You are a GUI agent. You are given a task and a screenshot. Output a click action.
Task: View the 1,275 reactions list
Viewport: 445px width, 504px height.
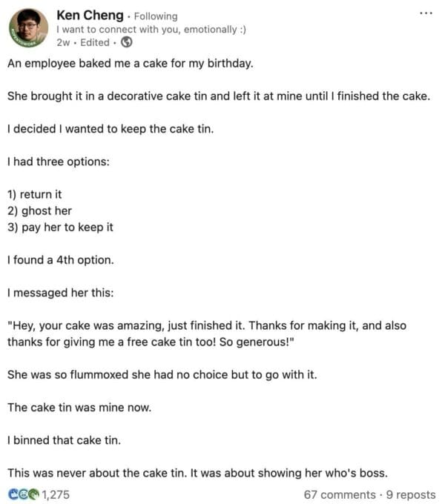coord(55,494)
